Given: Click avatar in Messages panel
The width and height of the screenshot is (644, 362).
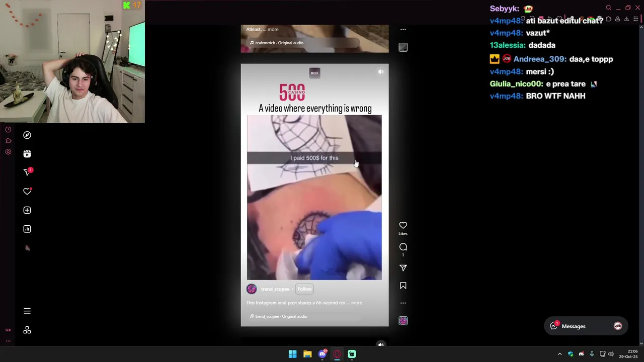Looking at the screenshot, I should pyautogui.click(x=618, y=326).
